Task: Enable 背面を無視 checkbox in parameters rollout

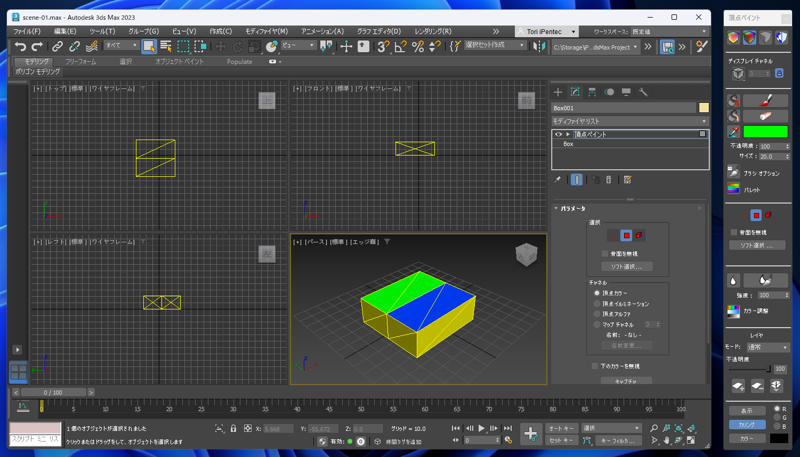Action: (x=605, y=253)
